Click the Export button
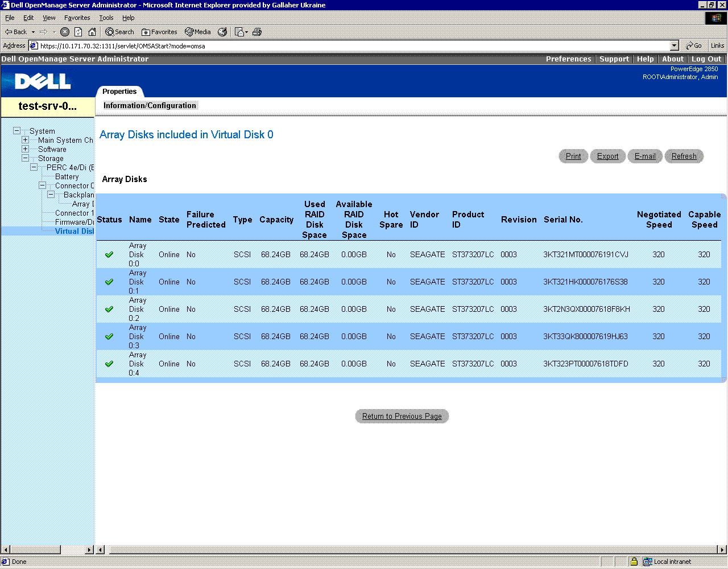The image size is (728, 569). click(607, 156)
